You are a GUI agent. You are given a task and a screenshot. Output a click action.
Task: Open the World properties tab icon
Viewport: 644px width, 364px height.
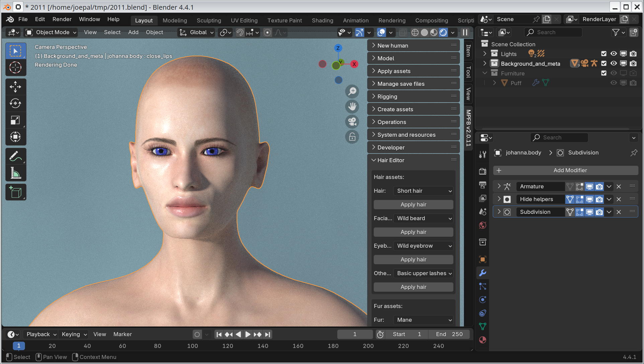[x=482, y=225]
